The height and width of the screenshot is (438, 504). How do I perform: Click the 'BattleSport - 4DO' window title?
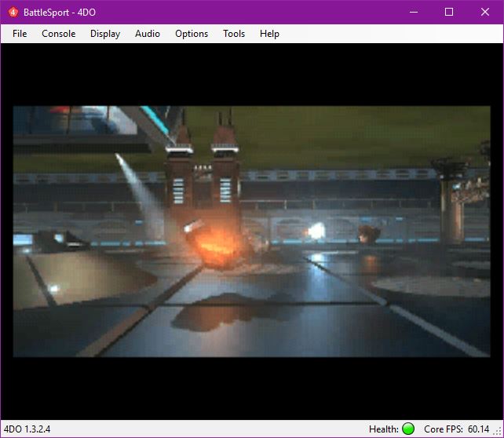click(60, 13)
